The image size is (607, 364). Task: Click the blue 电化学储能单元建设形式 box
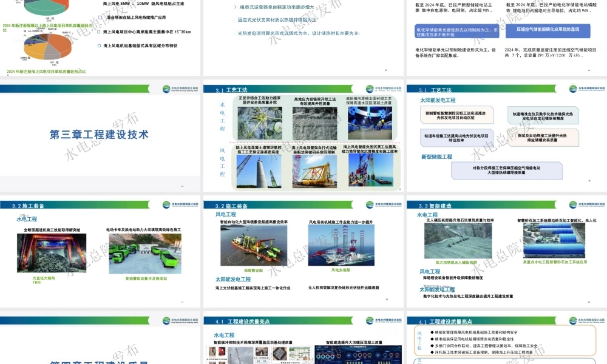(x=457, y=32)
